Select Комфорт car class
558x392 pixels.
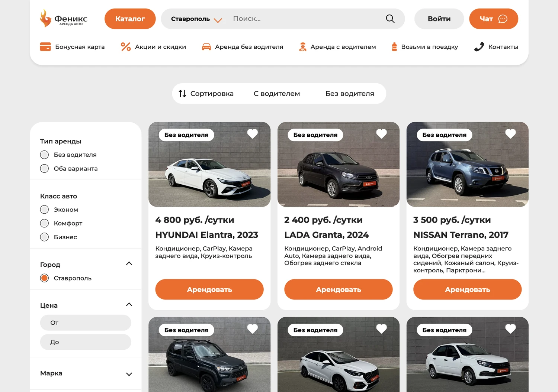pyautogui.click(x=44, y=223)
